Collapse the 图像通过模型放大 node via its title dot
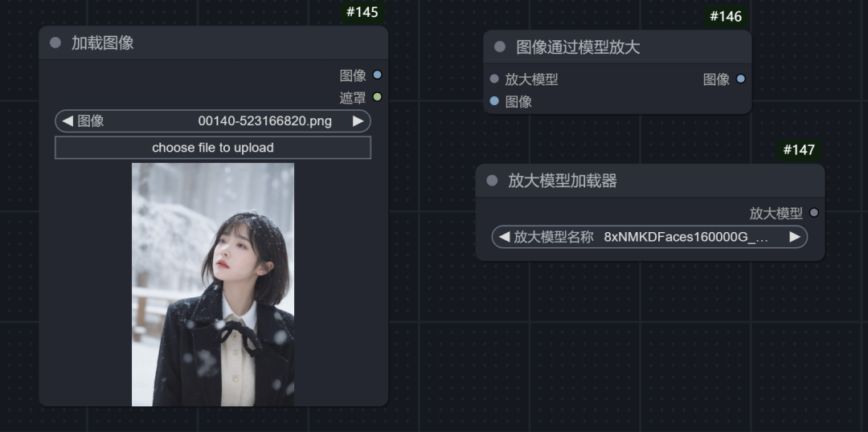This screenshot has height=432, width=868. pos(500,47)
